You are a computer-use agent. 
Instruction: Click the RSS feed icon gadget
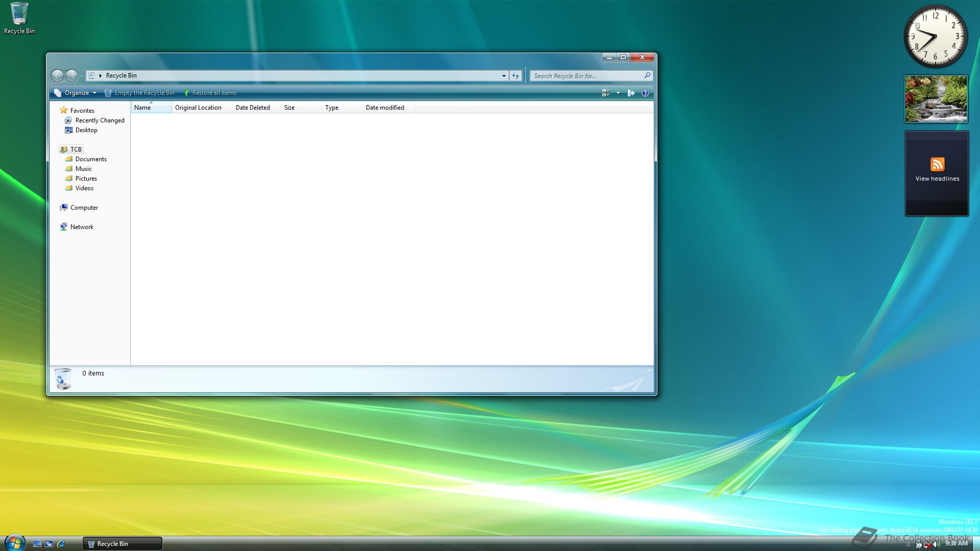click(937, 164)
